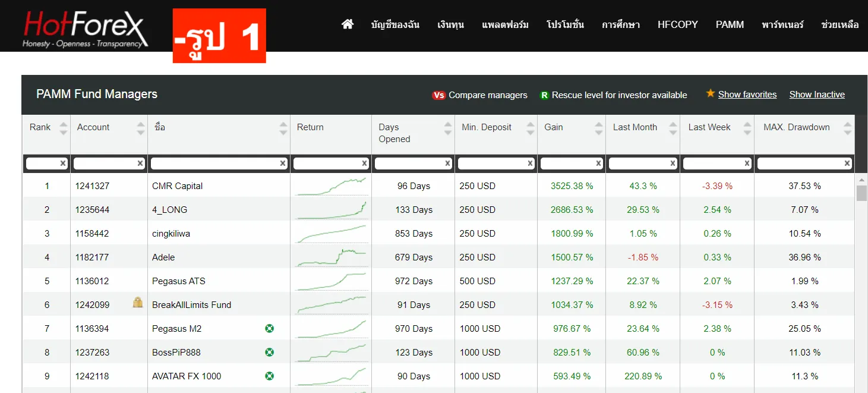Click the last month value 220.89 %
Viewport: 868px width, 393px height.
643,376
